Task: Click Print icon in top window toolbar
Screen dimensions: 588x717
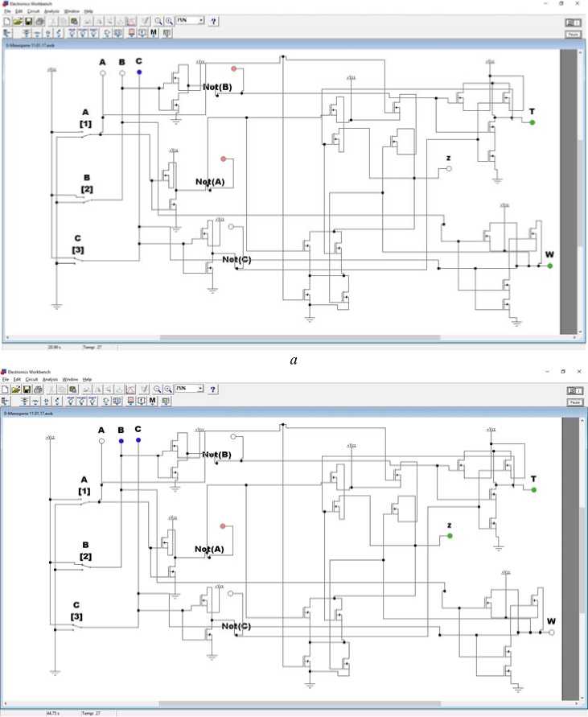Action: point(39,21)
